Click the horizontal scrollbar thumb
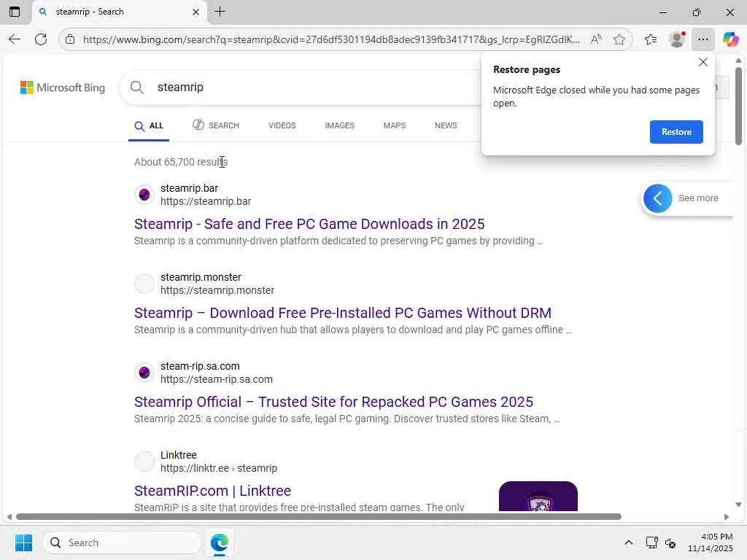Screen dimensions: 747x560 tap(318, 517)
